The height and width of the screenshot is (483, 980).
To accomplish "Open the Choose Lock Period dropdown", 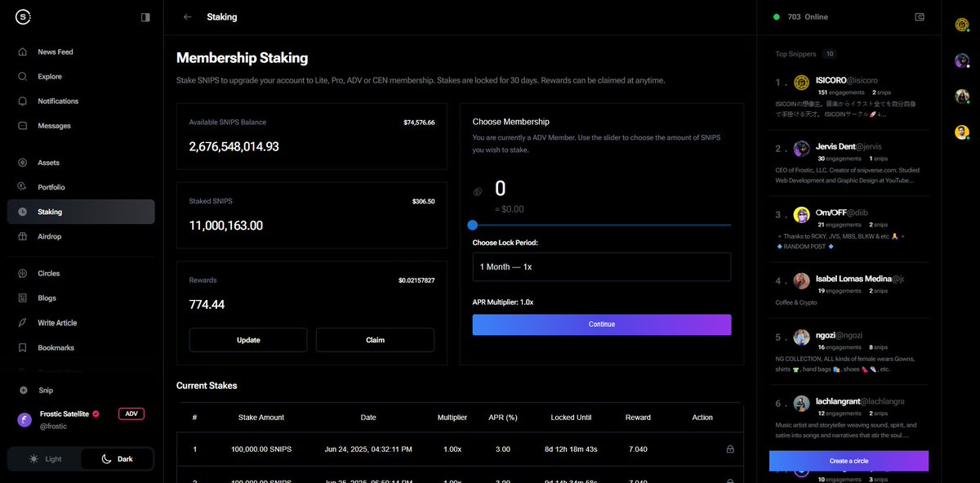I will (x=602, y=266).
